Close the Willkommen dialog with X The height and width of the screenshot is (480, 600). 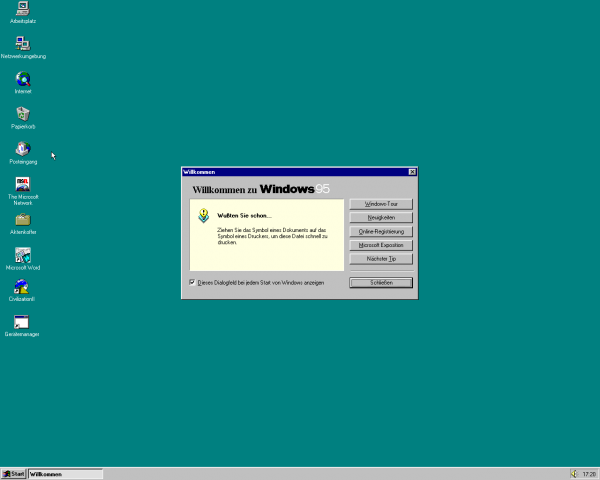point(412,172)
